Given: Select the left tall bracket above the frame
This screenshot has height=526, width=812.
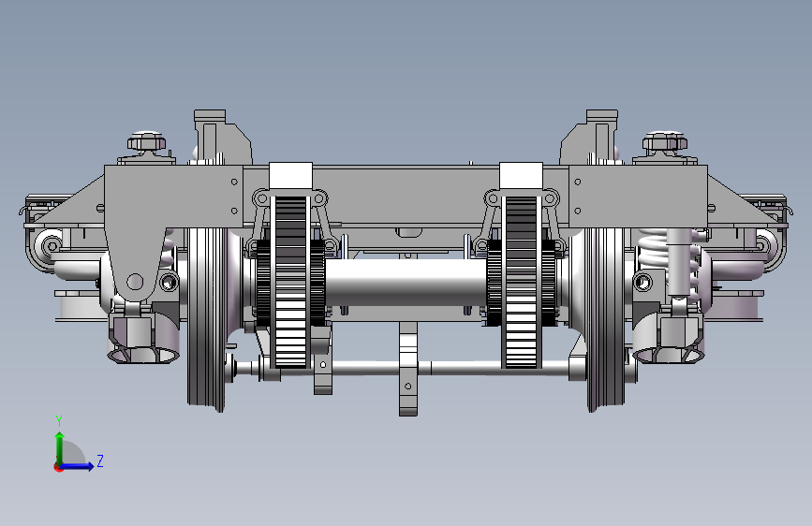Looking at the screenshot, I should pos(222,138).
